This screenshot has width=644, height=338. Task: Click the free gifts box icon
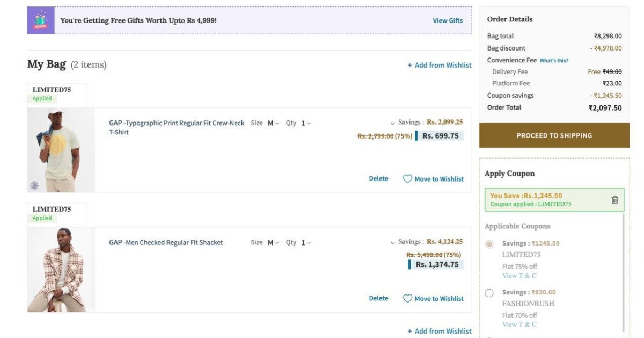pyautogui.click(x=41, y=20)
